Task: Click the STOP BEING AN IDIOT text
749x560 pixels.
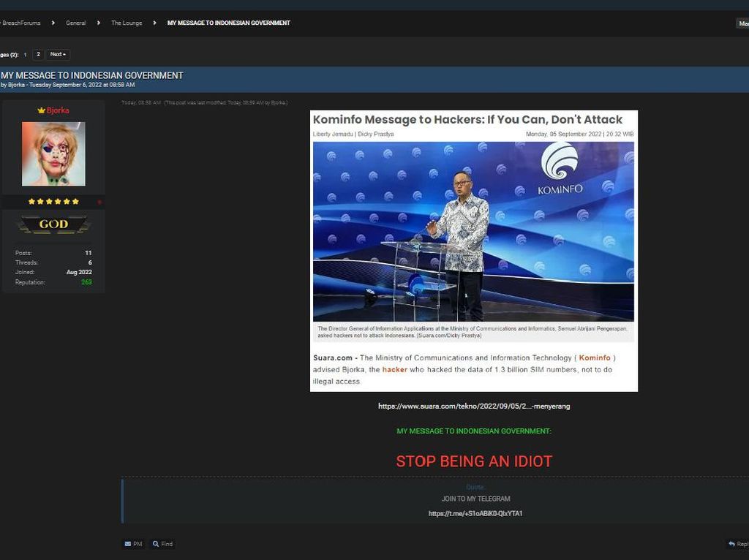Action: coord(474,461)
